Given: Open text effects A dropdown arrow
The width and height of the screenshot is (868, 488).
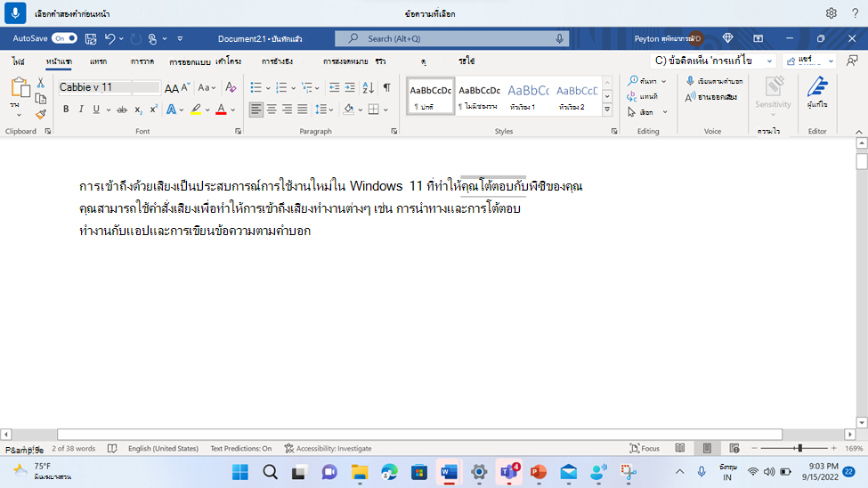Looking at the screenshot, I should 182,110.
